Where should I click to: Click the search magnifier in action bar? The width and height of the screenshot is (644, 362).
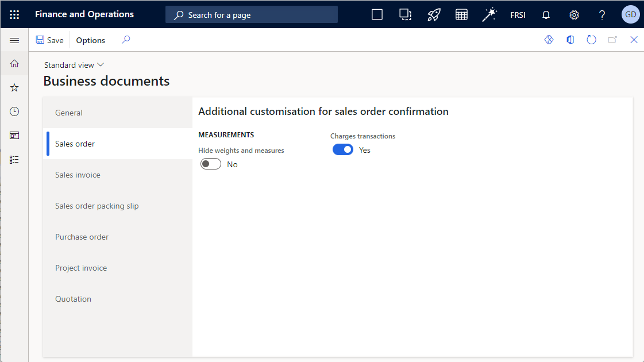[126, 40]
